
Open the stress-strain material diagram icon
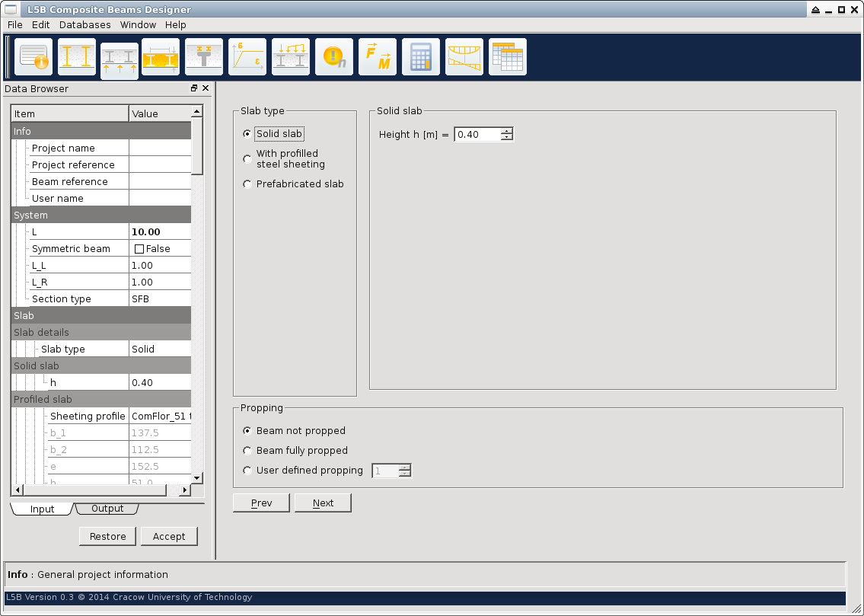point(247,58)
